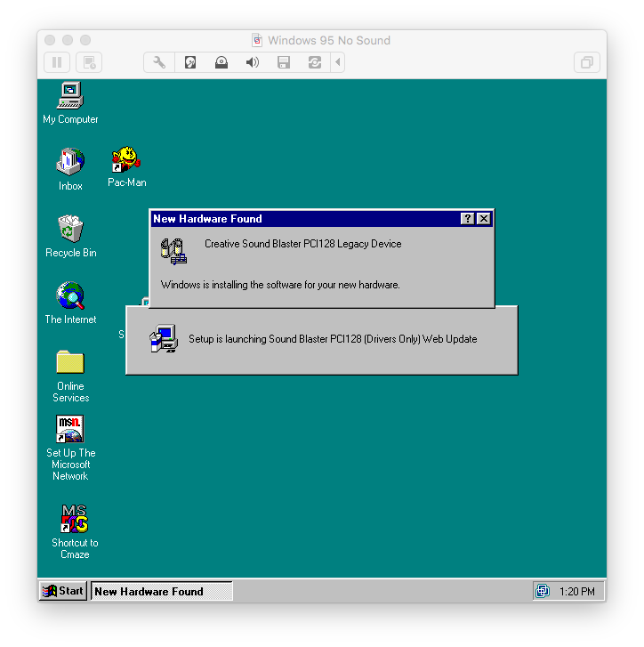644x647 pixels.
Task: Take a snapshot of the VM
Action: (88, 62)
